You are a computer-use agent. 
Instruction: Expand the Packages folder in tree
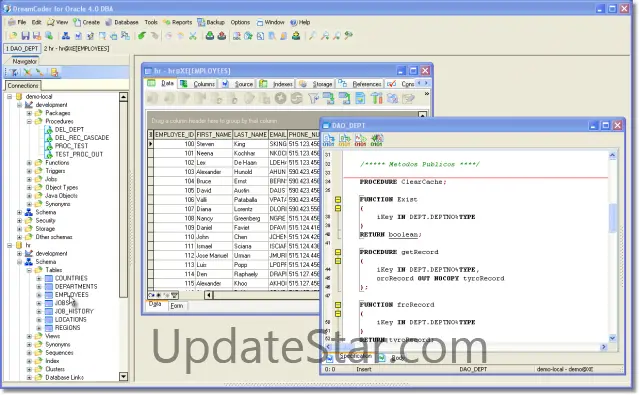point(29,113)
